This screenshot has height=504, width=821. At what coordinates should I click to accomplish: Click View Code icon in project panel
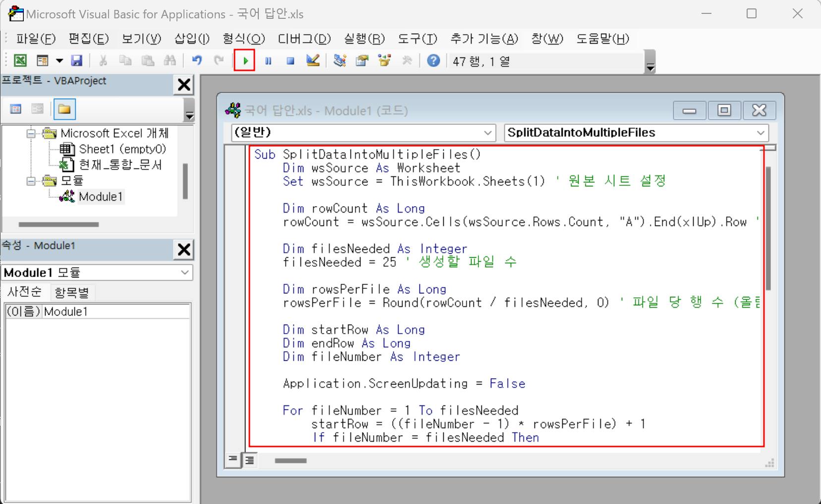[16, 109]
